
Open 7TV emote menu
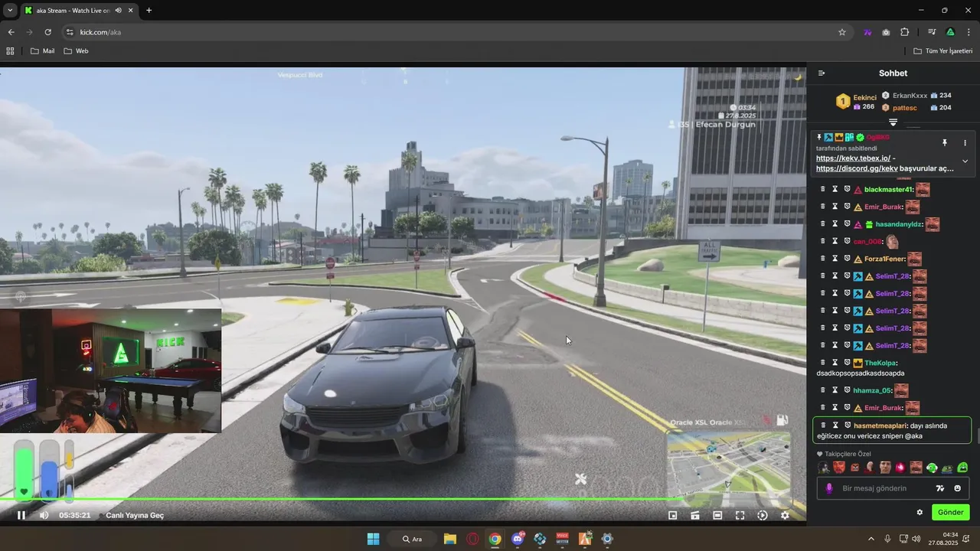click(x=940, y=488)
